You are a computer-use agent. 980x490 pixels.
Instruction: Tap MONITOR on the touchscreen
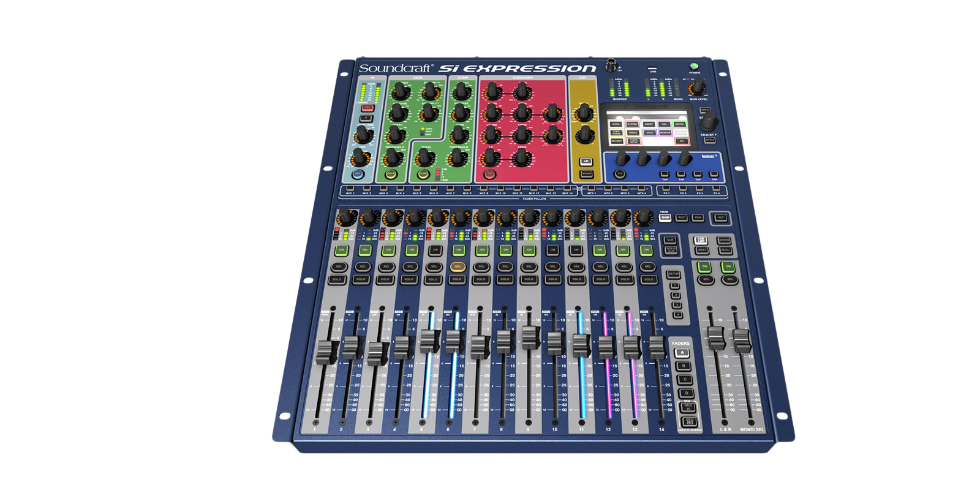(x=665, y=132)
